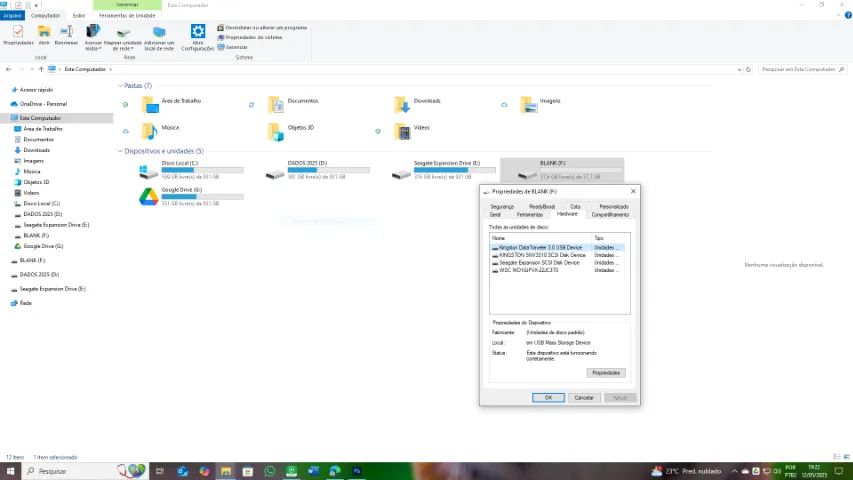Screen dimensions: 853x480
Task: Open the recent locations dropdown arrow
Action: (x=32, y=69)
